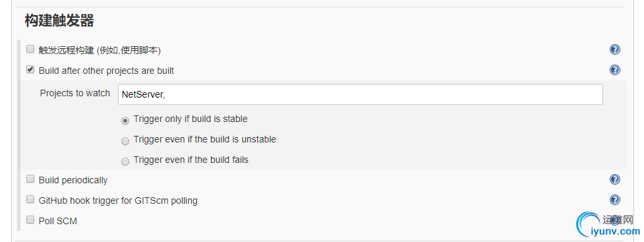The width and height of the screenshot is (644, 242).
Task: Tick the Build periodically checkbox
Action: [x=30, y=179]
